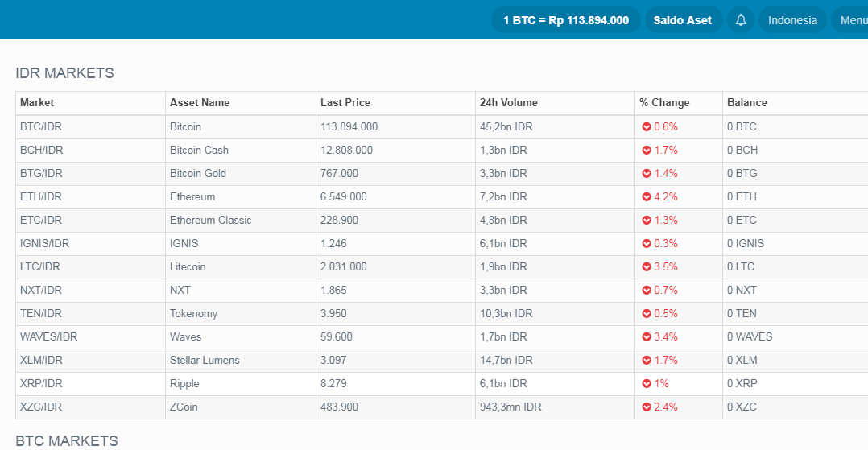Click the change icon for Bitcoin Cash 1.7%

point(646,151)
